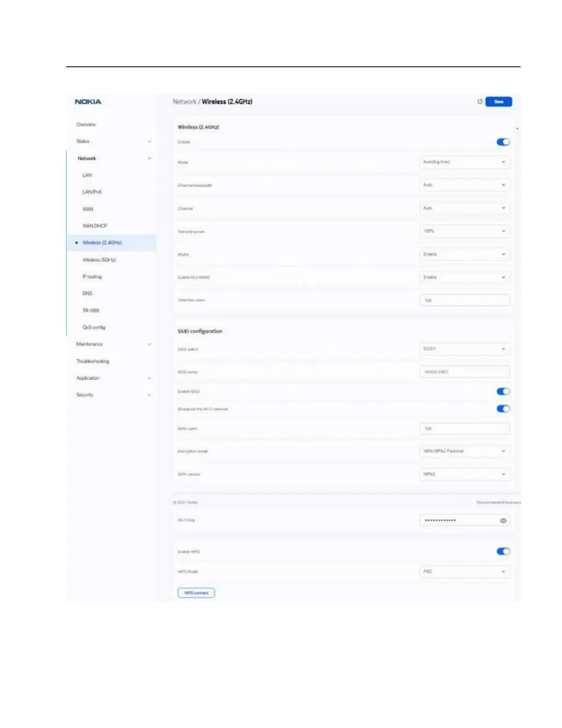Image resolution: width=562 pixels, height=728 pixels.
Task: Open the Encryption mode dropdown
Action: [x=464, y=451]
